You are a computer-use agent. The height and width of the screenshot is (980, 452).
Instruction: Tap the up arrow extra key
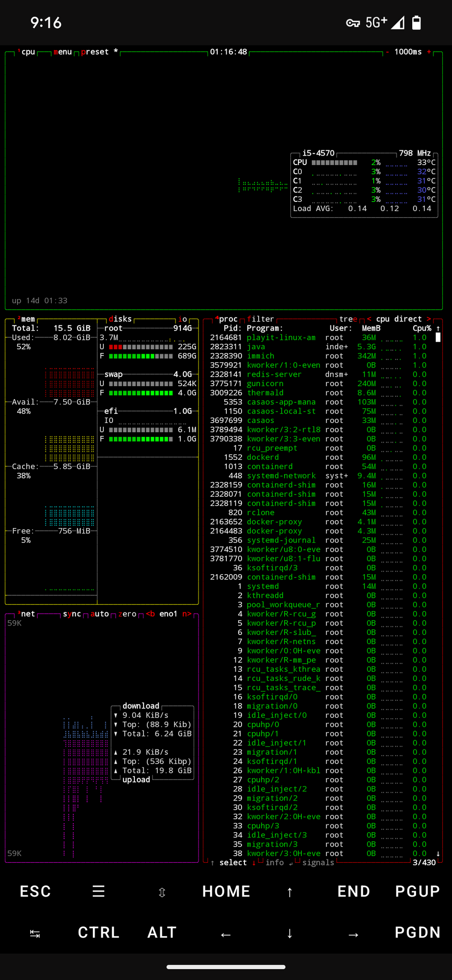[290, 891]
